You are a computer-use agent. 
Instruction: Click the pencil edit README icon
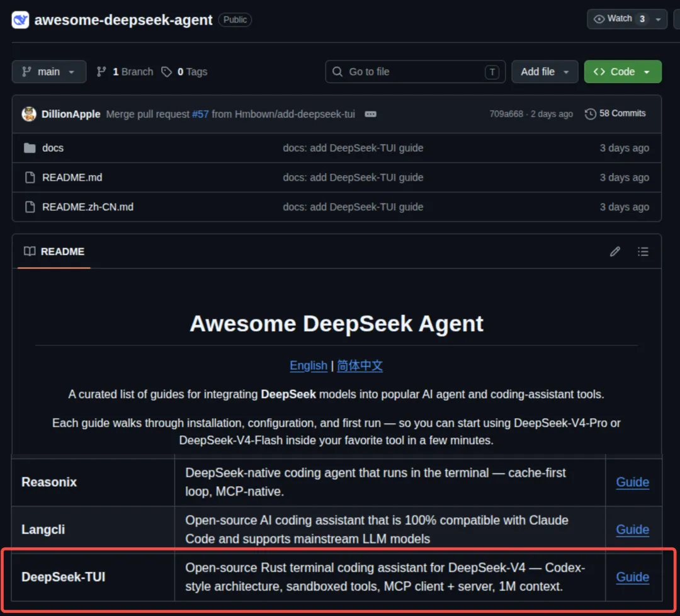tap(615, 251)
